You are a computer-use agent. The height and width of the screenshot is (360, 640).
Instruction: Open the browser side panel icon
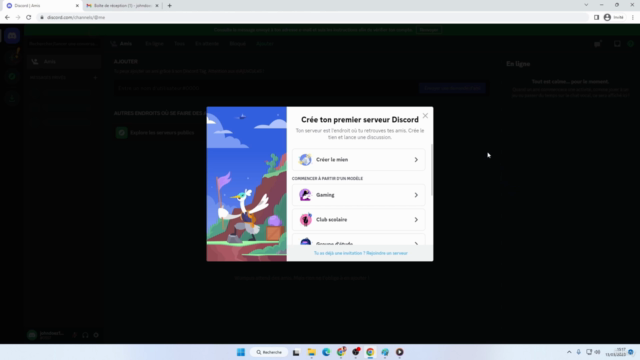click(x=596, y=18)
